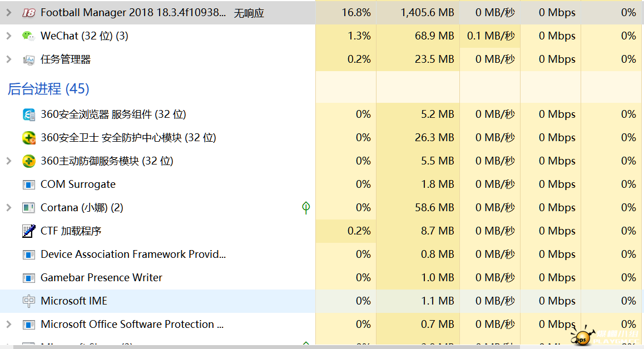Click the CTF 加载程序 pen icon
Image resolution: width=644 pixels, height=349 pixels.
tap(28, 231)
